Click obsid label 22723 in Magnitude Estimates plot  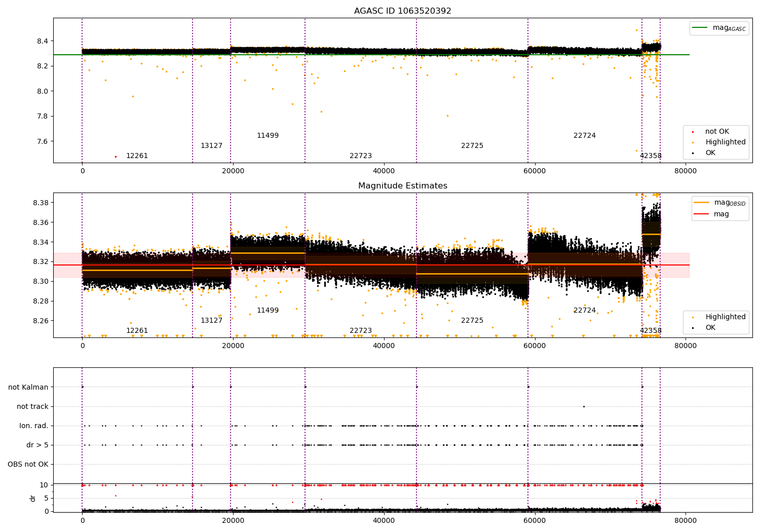pos(361,331)
